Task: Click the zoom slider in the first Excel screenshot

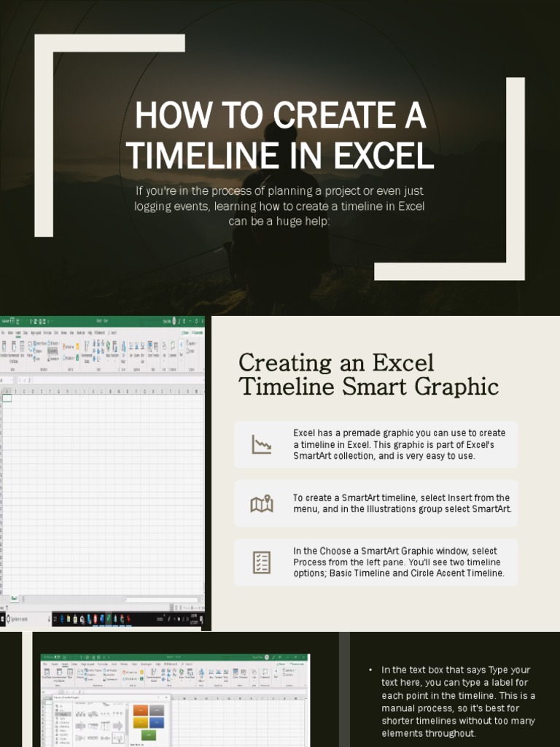Action: point(192,608)
